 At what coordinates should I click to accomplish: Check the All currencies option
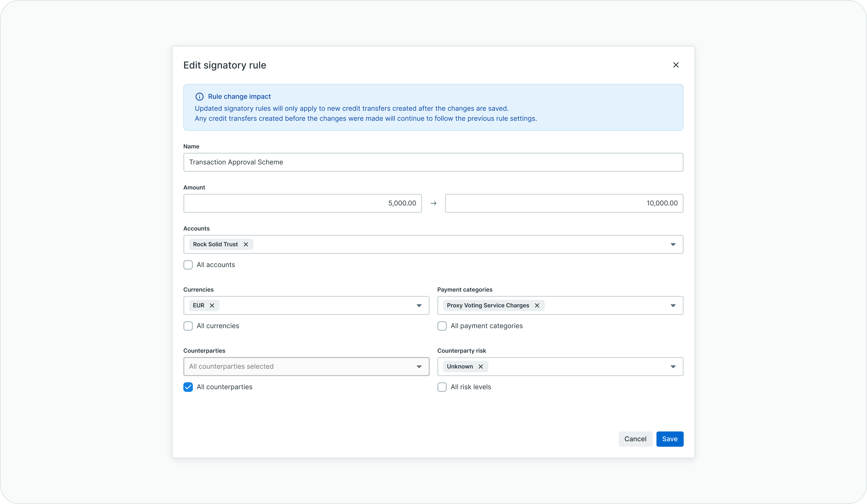click(188, 326)
